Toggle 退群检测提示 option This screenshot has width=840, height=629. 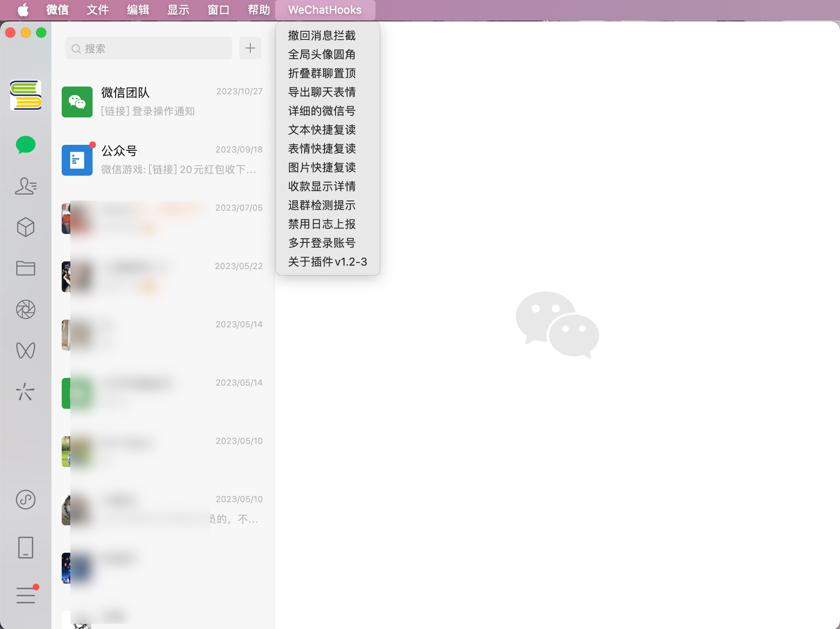pos(328,205)
